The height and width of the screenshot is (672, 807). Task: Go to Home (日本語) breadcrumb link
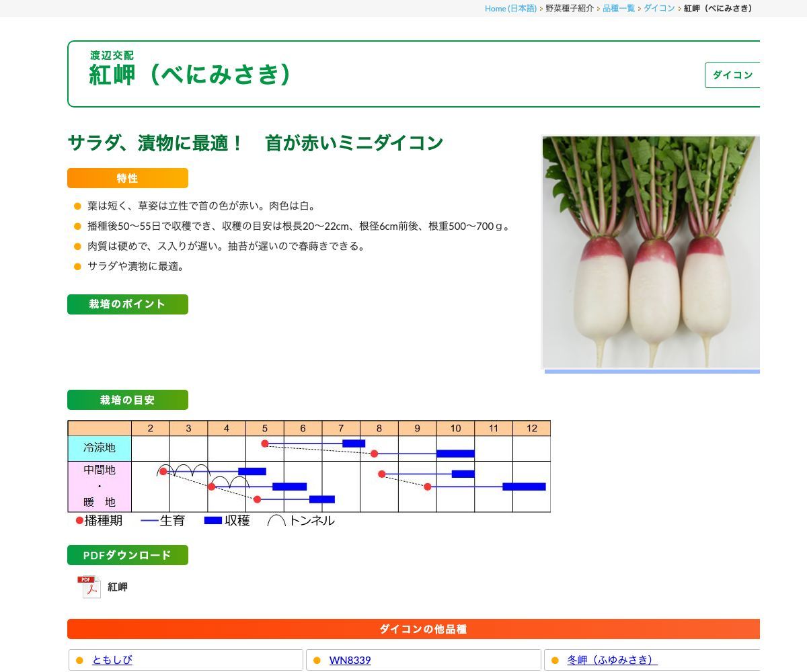tap(510, 8)
